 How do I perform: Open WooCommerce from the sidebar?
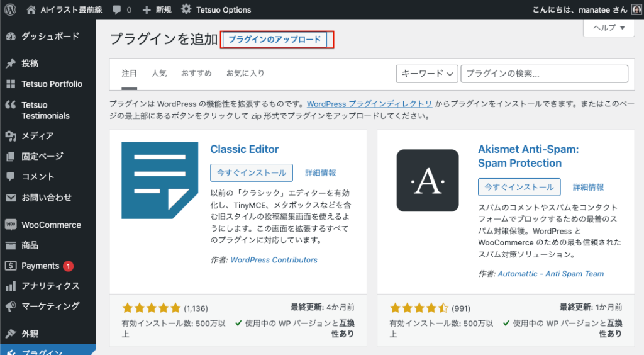coord(50,225)
